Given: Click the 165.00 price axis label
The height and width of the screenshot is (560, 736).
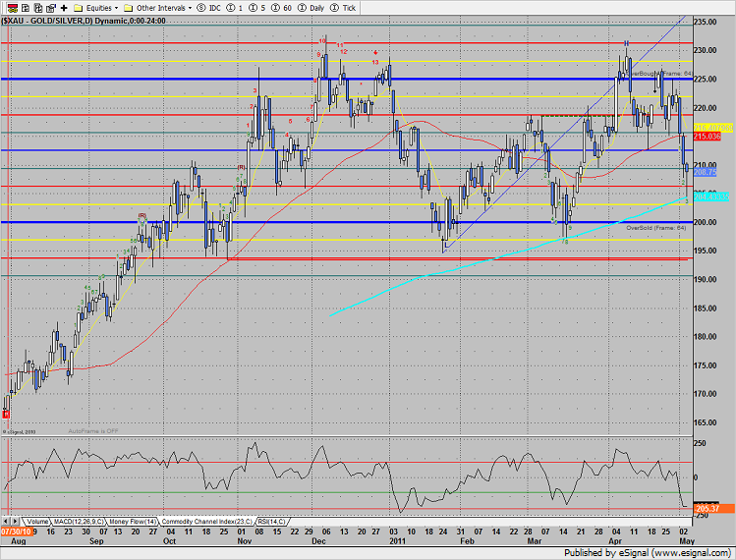Looking at the screenshot, I should pos(706,422).
